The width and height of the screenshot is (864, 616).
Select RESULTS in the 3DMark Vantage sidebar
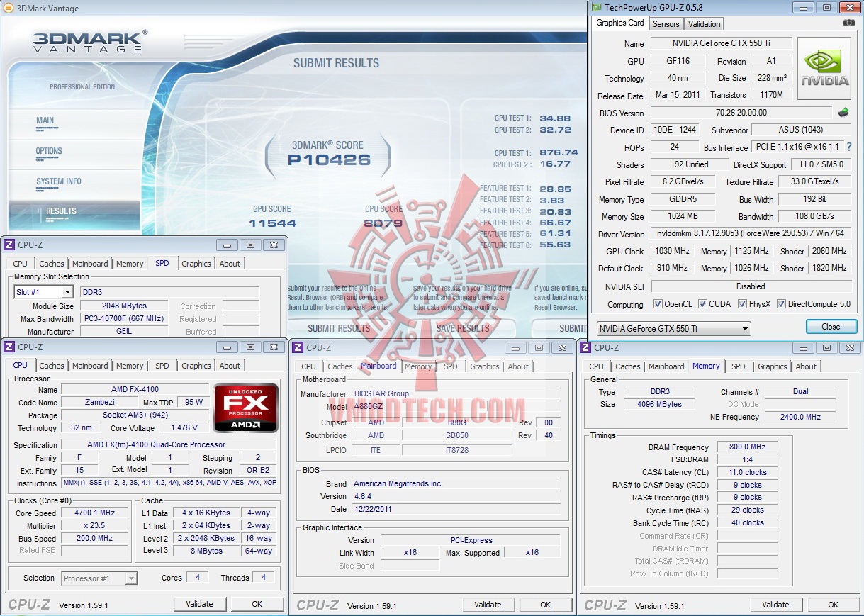61,211
